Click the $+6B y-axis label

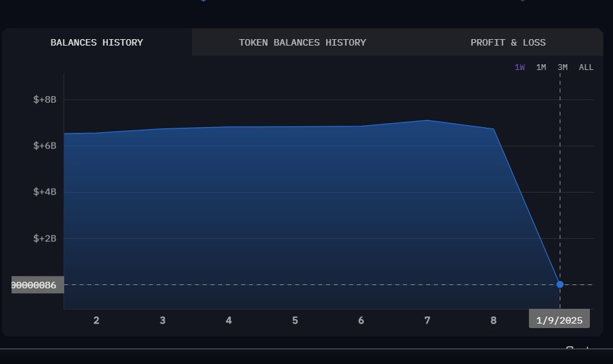45,146
